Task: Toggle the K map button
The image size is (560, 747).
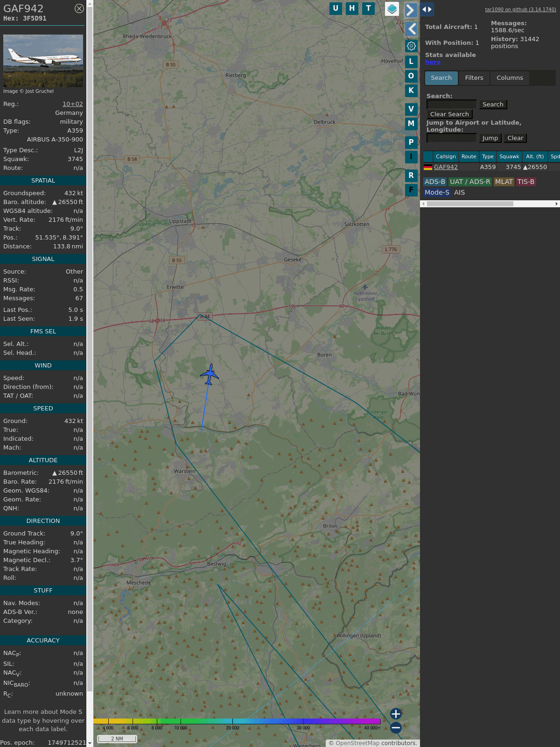Action: [411, 91]
